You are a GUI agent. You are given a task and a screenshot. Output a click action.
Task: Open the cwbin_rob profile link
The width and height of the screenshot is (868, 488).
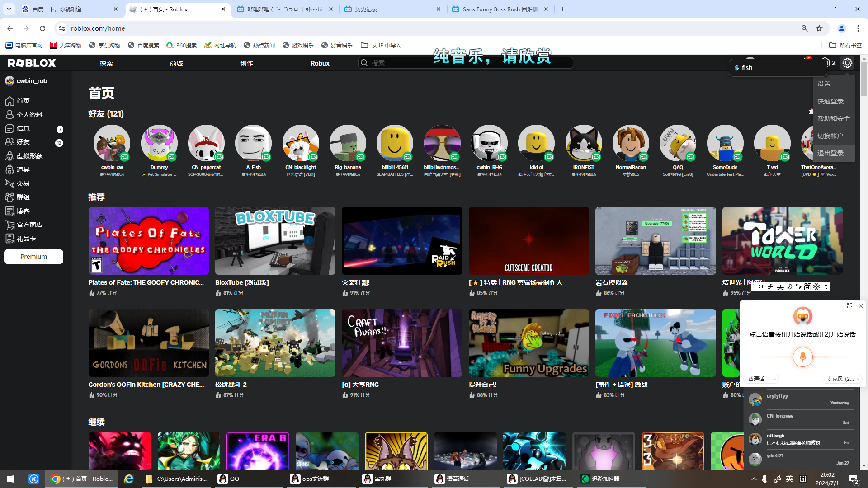(x=26, y=81)
